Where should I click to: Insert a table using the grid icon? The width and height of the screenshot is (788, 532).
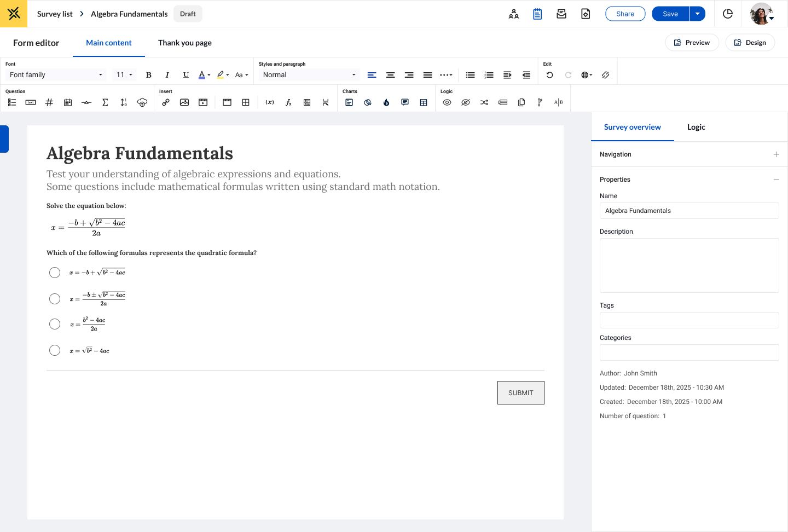pyautogui.click(x=246, y=102)
